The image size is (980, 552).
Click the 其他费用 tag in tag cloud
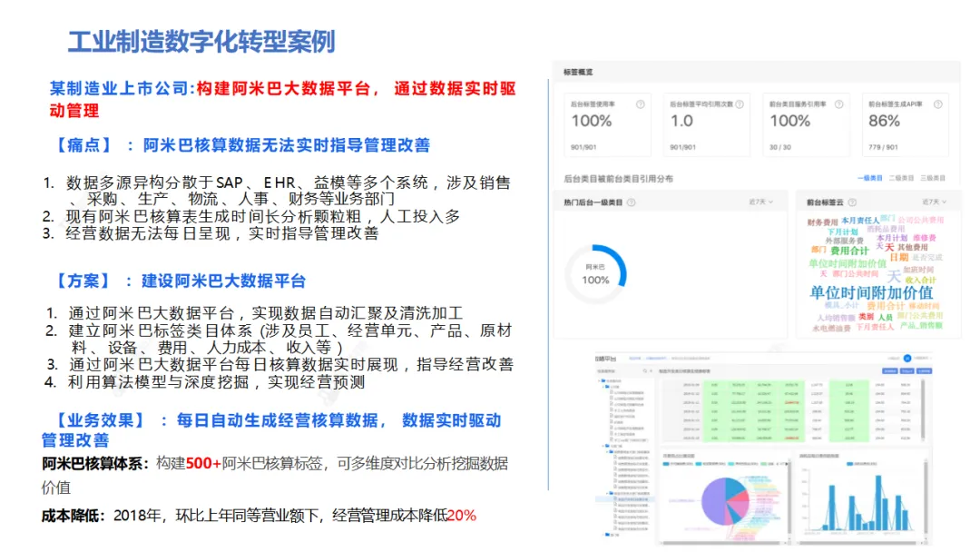click(x=913, y=248)
